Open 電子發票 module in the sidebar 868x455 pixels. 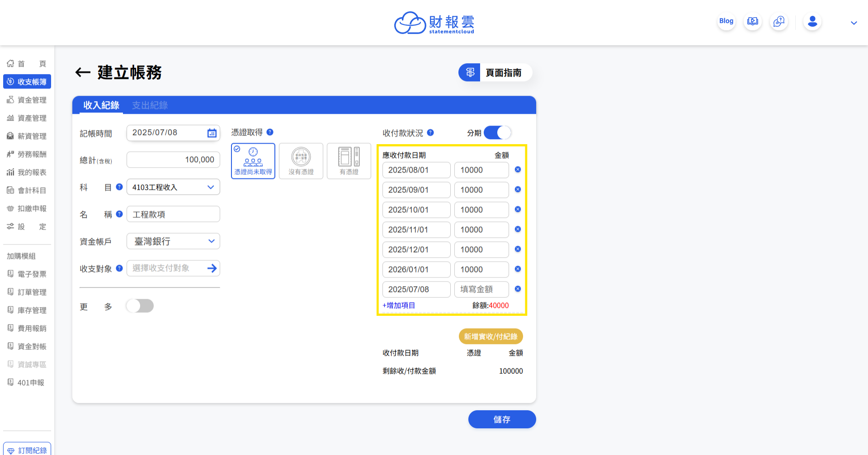click(x=27, y=274)
